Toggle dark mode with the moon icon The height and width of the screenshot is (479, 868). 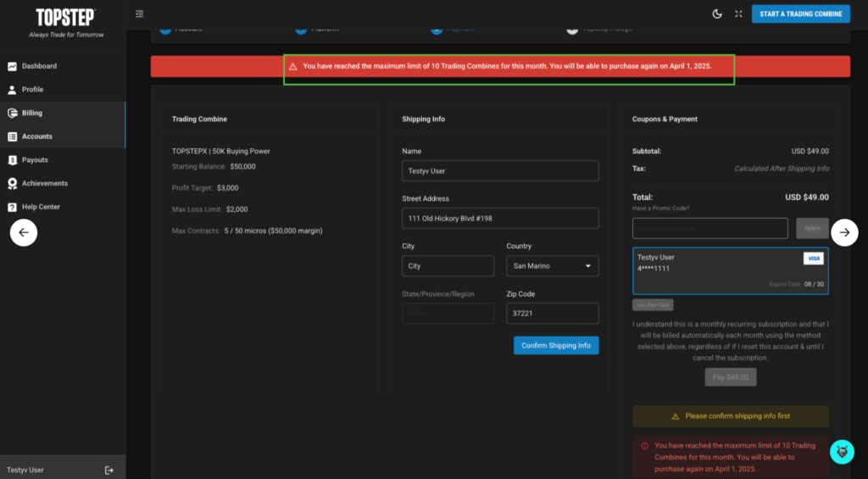click(x=717, y=14)
